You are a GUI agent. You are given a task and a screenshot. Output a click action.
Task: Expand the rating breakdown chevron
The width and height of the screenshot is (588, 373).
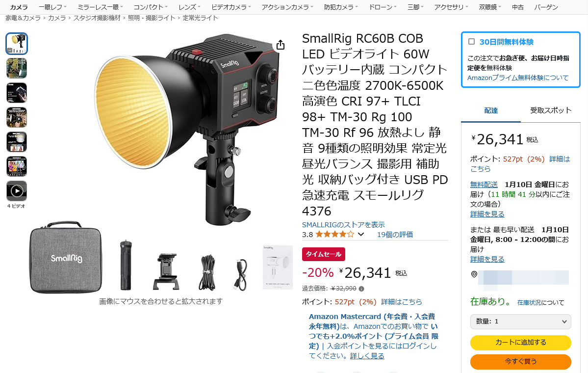(x=361, y=235)
